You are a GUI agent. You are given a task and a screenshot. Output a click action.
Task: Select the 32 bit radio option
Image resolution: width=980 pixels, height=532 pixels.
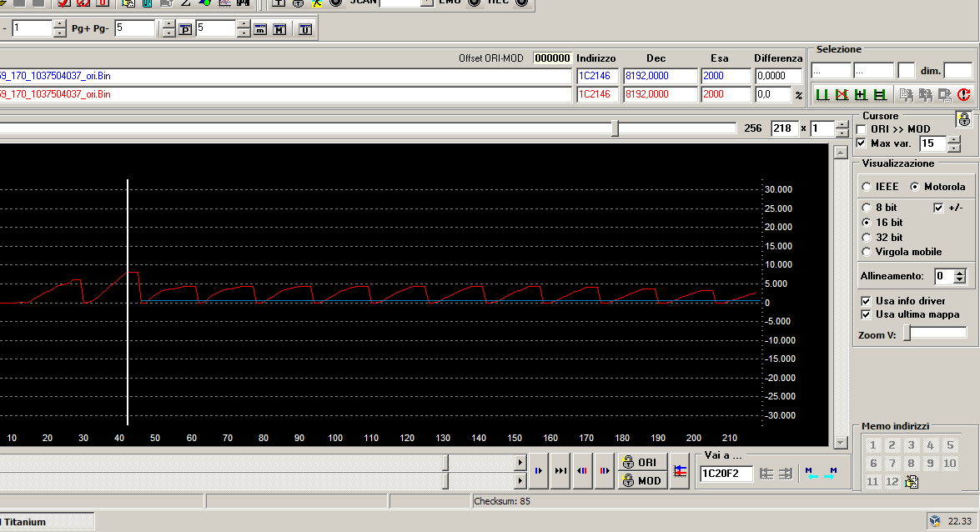click(x=867, y=238)
